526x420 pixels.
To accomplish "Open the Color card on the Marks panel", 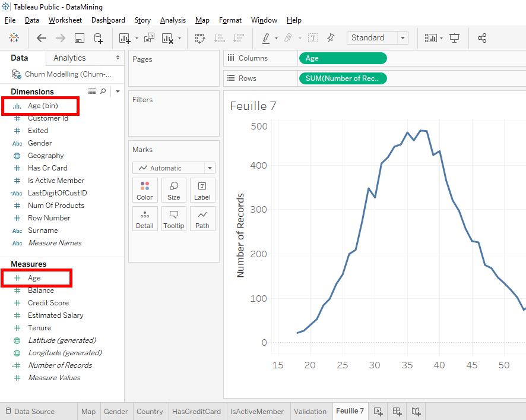I will coord(145,190).
